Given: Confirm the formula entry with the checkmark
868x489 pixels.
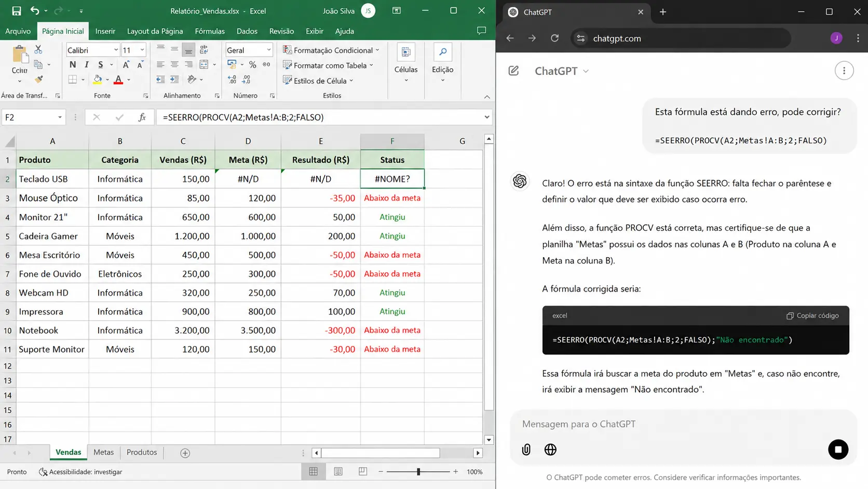Looking at the screenshot, I should pyautogui.click(x=119, y=117).
